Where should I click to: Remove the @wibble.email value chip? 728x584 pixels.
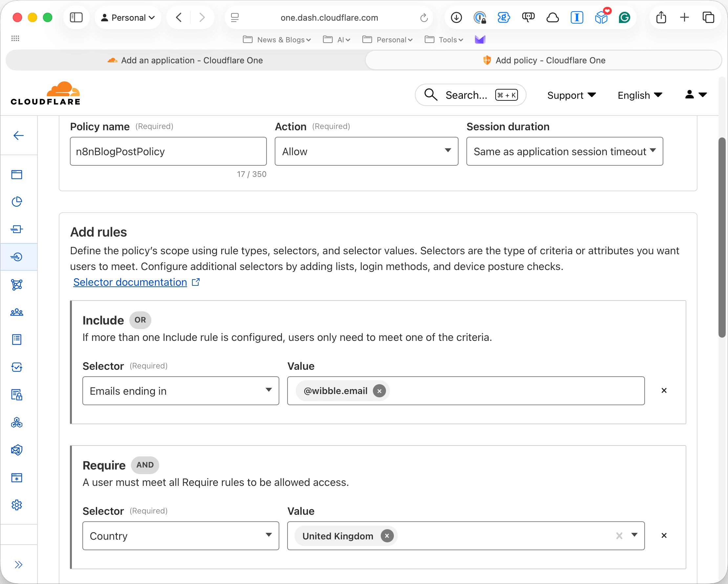point(379,391)
